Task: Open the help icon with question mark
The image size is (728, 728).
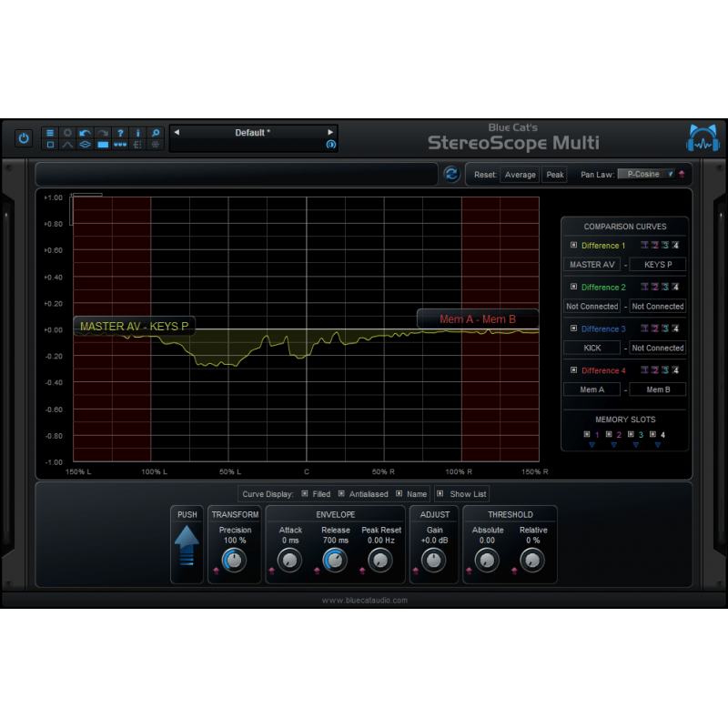Action: [120, 132]
